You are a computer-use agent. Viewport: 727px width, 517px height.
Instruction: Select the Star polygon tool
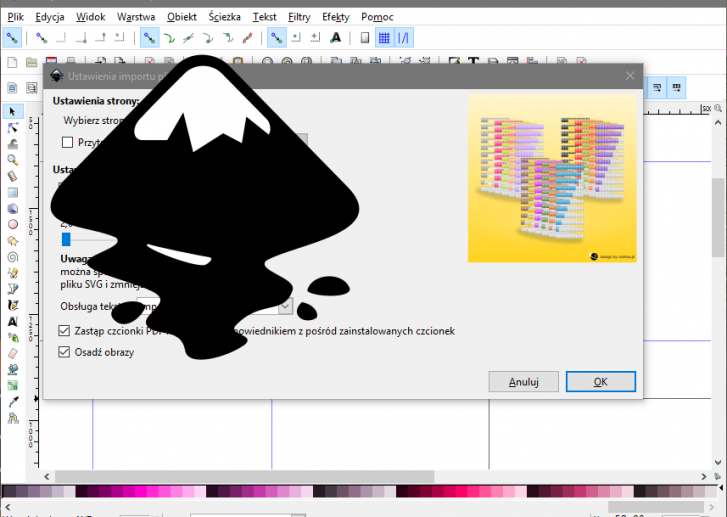click(13, 241)
